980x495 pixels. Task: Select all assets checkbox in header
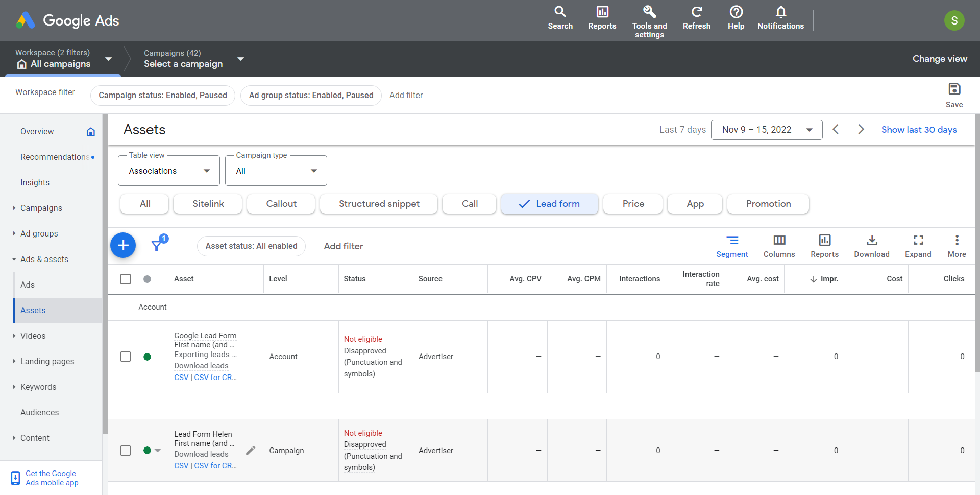(126, 279)
